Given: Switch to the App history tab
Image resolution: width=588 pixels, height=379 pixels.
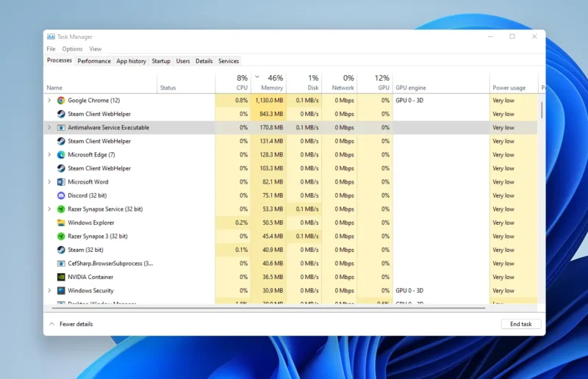Looking at the screenshot, I should [132, 61].
